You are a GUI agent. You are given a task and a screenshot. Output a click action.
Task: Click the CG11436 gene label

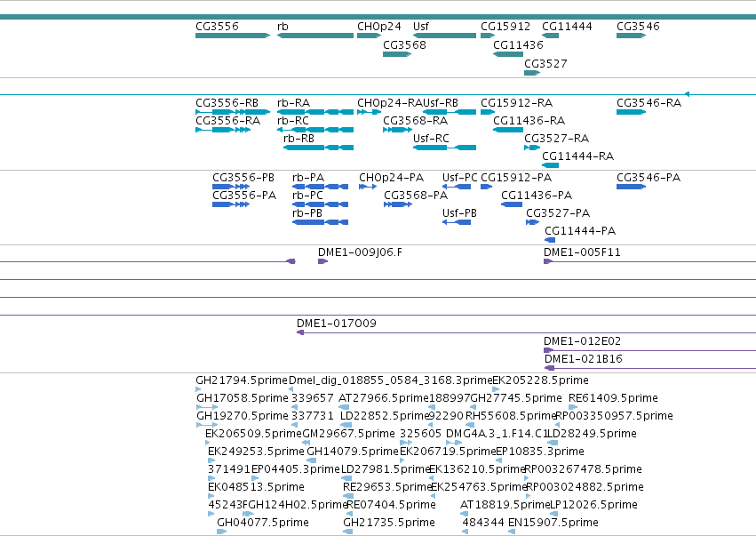pyautogui.click(x=518, y=45)
